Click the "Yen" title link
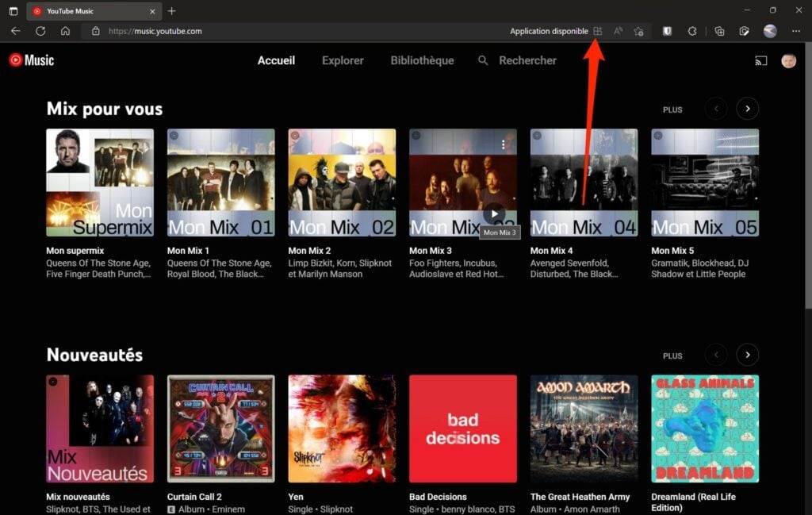This screenshot has width=812, height=515. 296,497
